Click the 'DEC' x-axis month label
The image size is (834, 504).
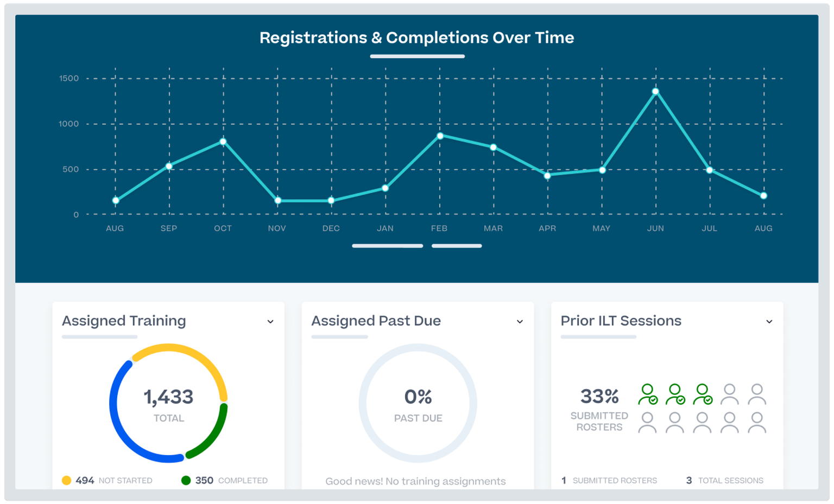[331, 228]
